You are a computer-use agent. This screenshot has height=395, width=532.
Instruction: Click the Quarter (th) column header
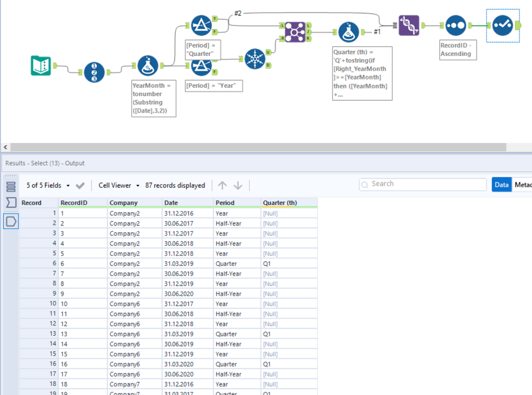289,203
